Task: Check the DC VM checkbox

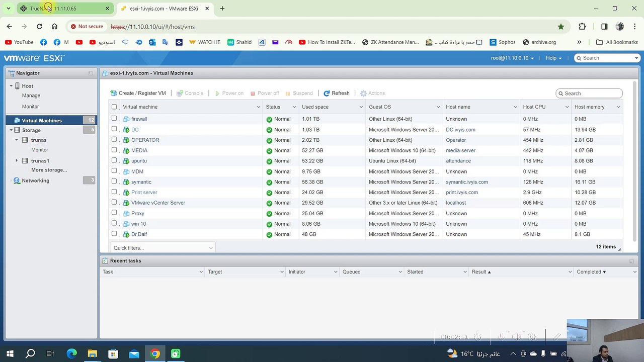Action: click(x=114, y=129)
